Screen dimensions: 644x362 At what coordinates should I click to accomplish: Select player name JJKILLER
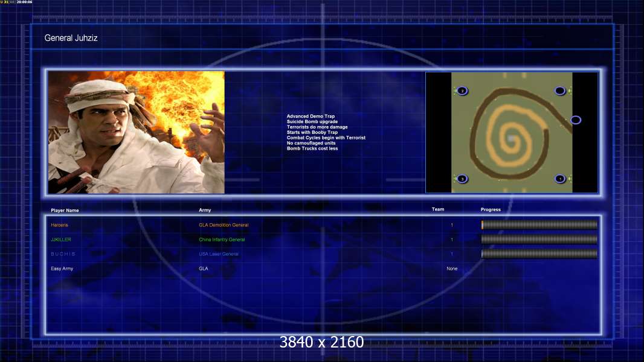coord(61,240)
